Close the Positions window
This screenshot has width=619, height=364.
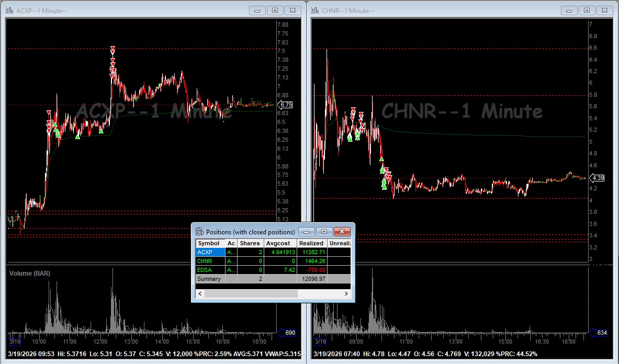coord(342,232)
